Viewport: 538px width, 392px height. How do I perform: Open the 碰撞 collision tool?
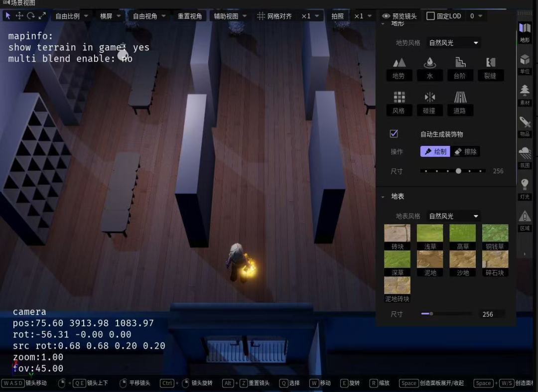tap(429, 103)
